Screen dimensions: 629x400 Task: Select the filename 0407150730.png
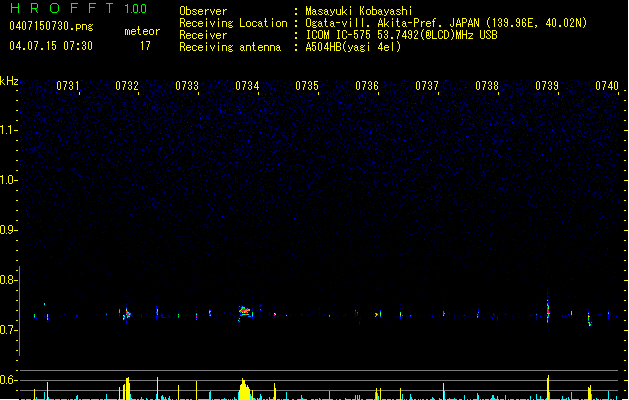point(51,26)
